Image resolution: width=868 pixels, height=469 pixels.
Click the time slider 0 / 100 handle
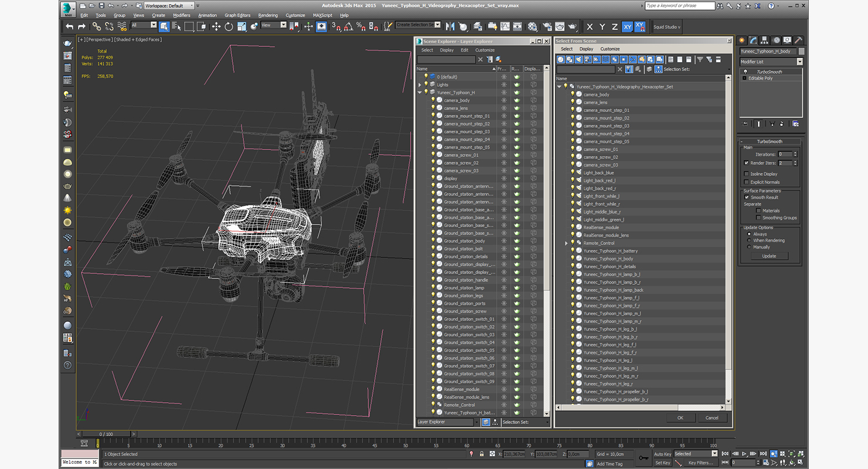[x=107, y=434]
